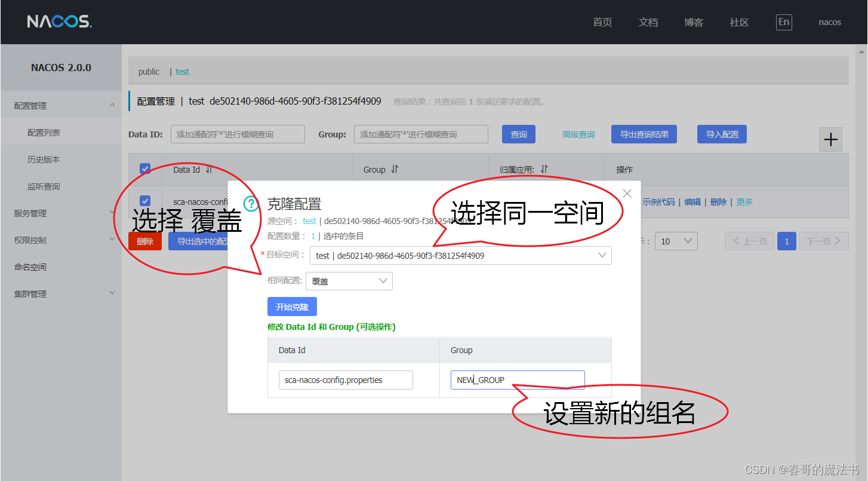The image size is (868, 481).
Task: Click 导出查询结果 button
Action: 644,134
